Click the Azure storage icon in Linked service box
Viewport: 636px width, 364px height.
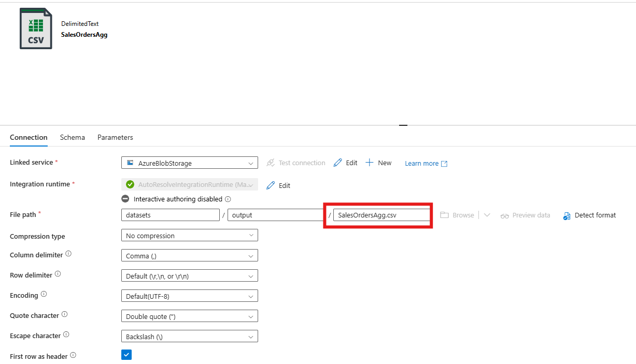coord(130,163)
